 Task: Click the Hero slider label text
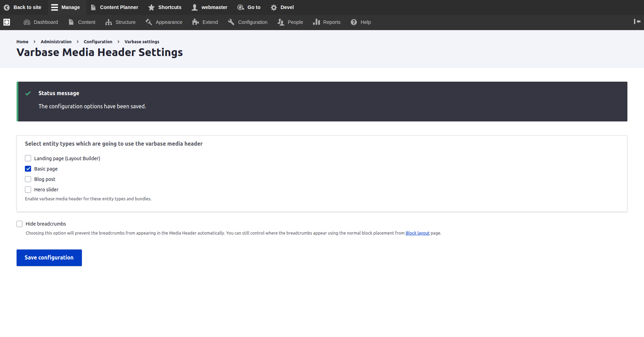(46, 190)
